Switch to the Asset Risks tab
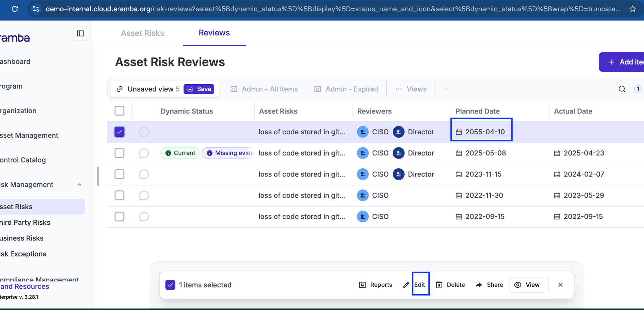Image resolution: width=644 pixels, height=310 pixels. click(x=142, y=33)
